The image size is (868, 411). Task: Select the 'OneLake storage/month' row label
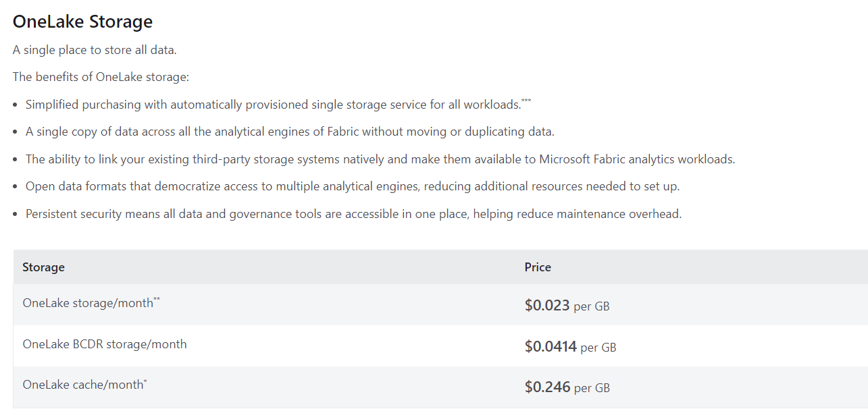88,303
